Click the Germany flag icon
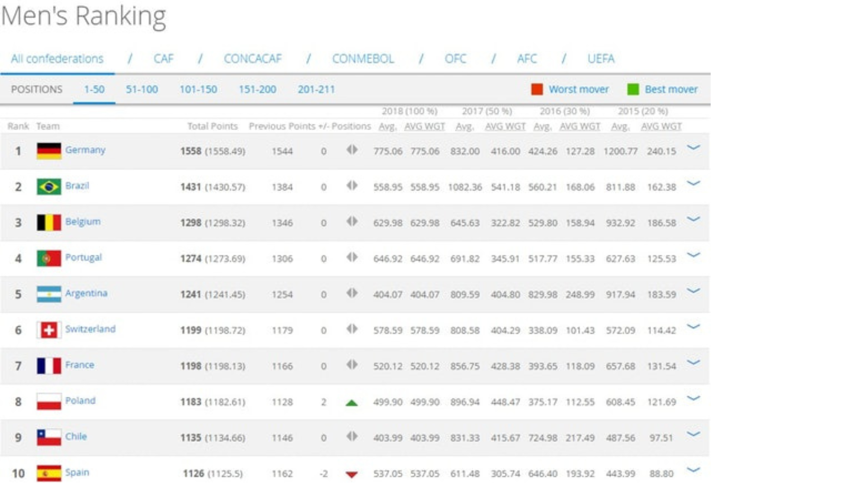Screen dimensions: 868x488 tap(49, 151)
